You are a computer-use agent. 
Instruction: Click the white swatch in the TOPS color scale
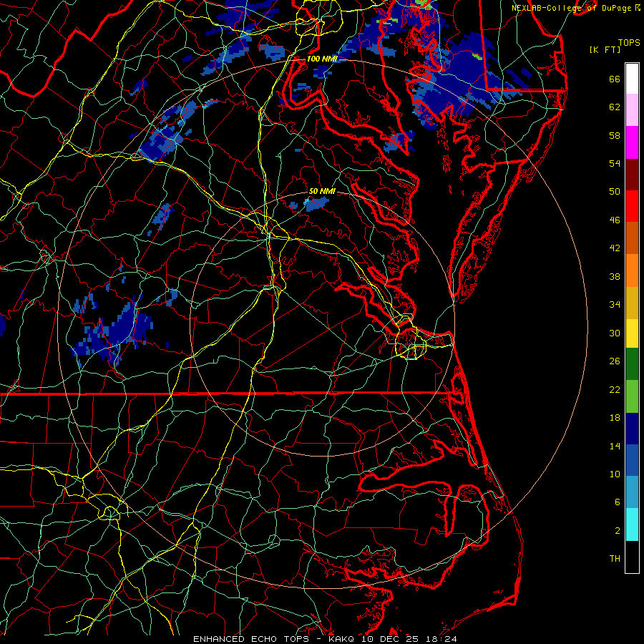pos(632,79)
